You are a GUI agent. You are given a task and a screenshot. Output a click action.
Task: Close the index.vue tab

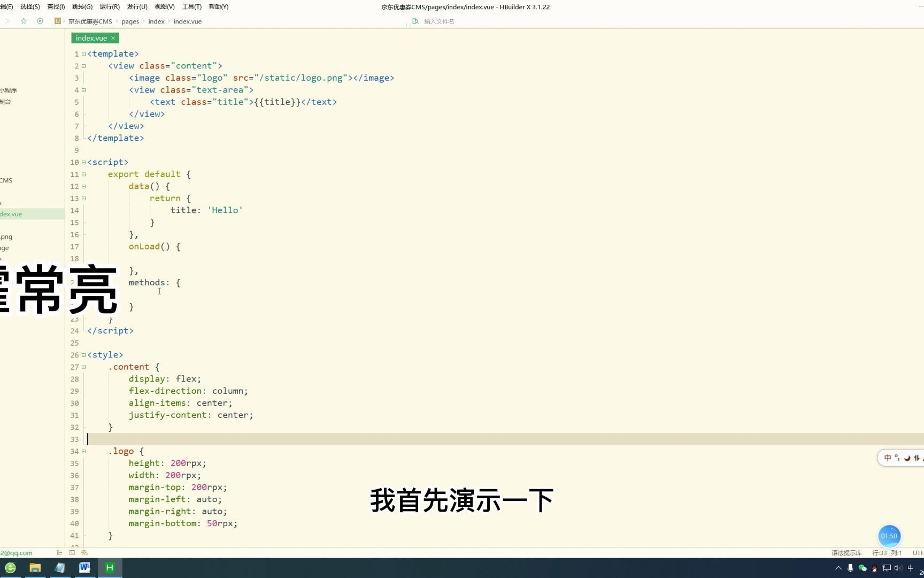(113, 38)
